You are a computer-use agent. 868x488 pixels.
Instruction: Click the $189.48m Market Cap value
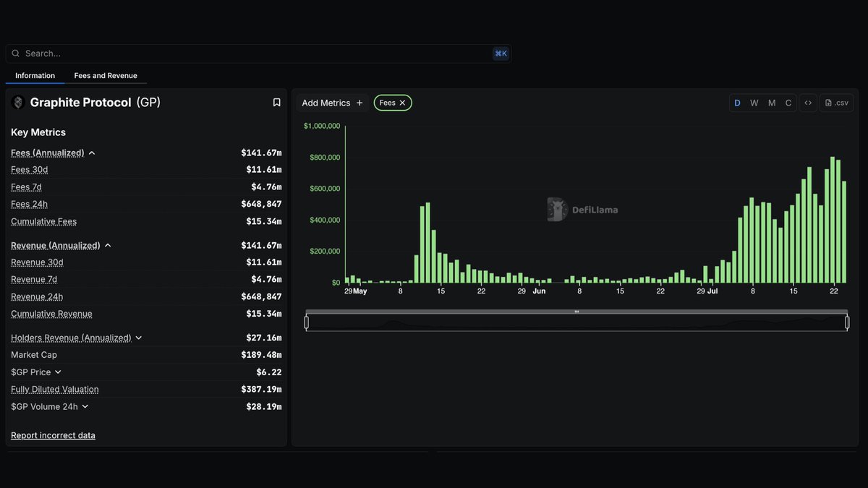(x=261, y=355)
